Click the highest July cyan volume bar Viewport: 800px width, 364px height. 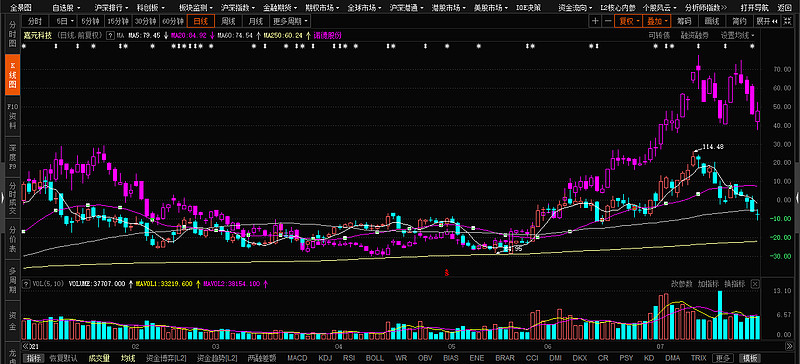point(720,315)
